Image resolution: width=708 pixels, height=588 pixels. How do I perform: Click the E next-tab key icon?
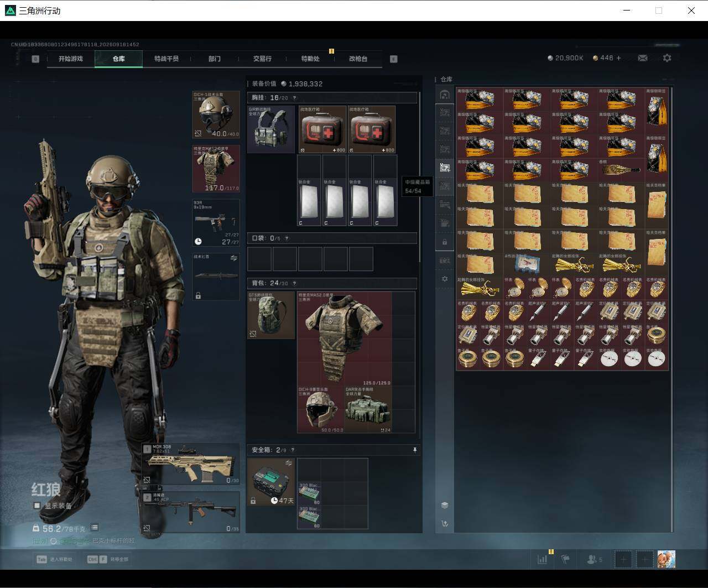coord(394,59)
